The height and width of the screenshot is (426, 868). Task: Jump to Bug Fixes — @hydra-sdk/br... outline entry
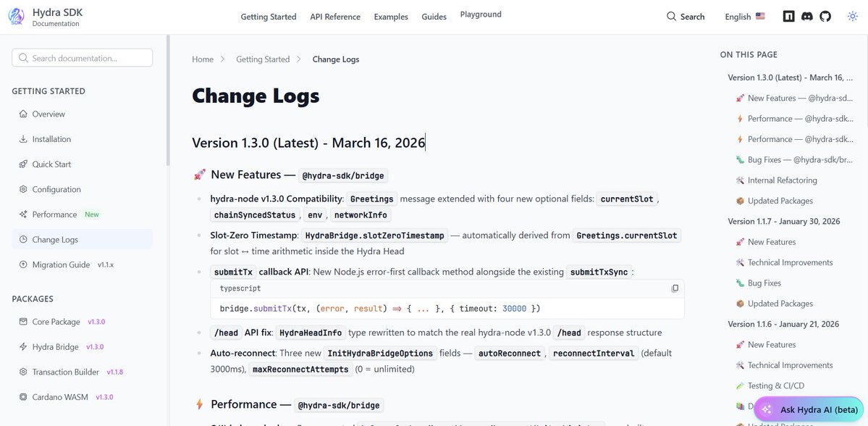(x=794, y=159)
